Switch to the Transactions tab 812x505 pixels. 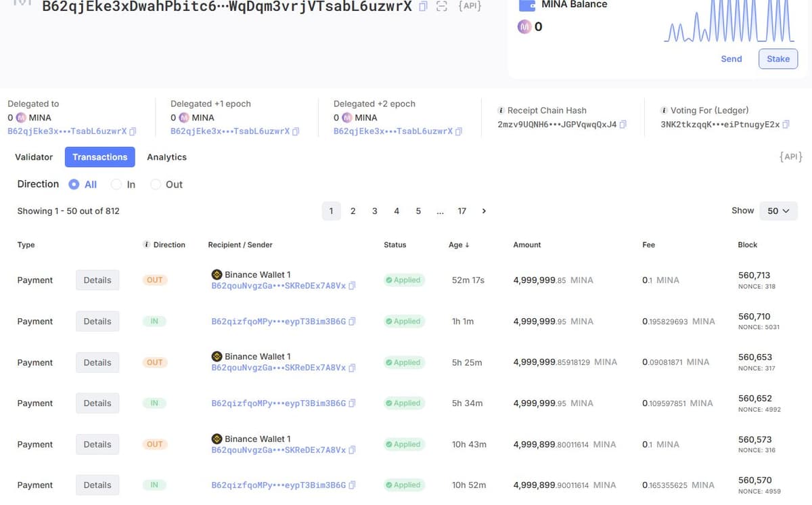(x=100, y=157)
